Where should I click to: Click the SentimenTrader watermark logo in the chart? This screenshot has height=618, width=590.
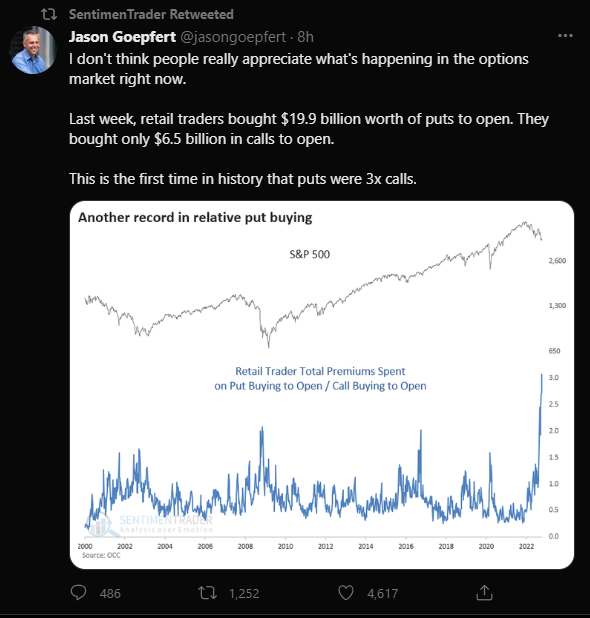click(x=150, y=525)
